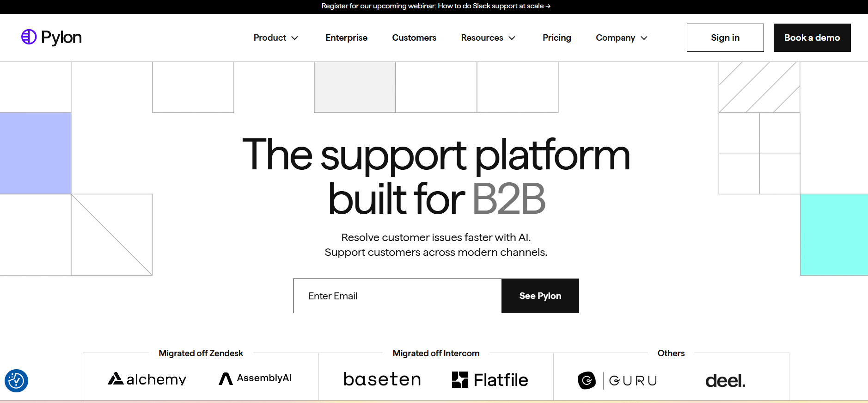Click the Sign in button
This screenshot has width=868, height=403.
725,38
